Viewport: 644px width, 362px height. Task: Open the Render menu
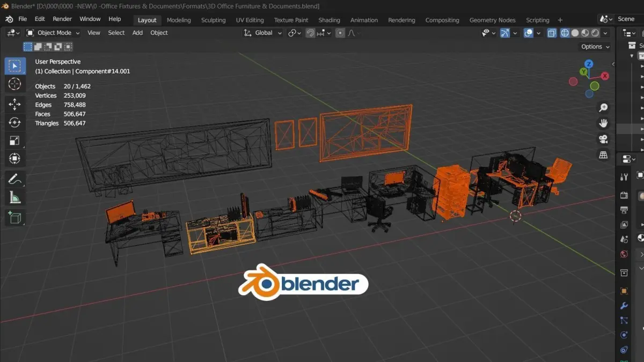click(62, 19)
